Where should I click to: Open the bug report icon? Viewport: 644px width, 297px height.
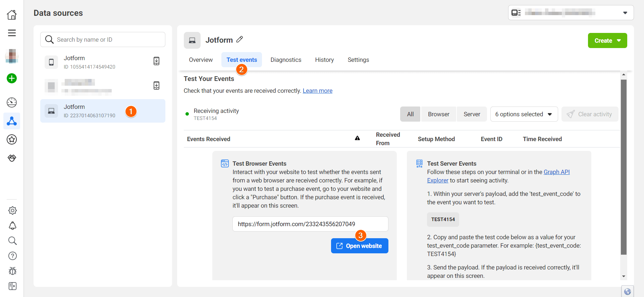[12, 271]
